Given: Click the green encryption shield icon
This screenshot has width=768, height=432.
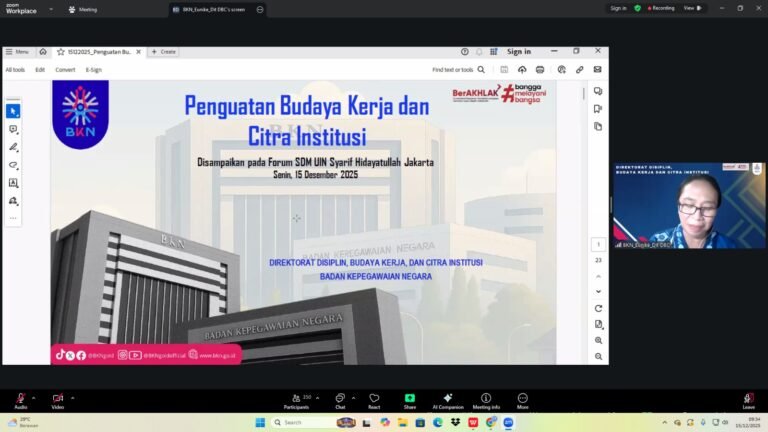Looking at the screenshot, I should pos(637,8).
